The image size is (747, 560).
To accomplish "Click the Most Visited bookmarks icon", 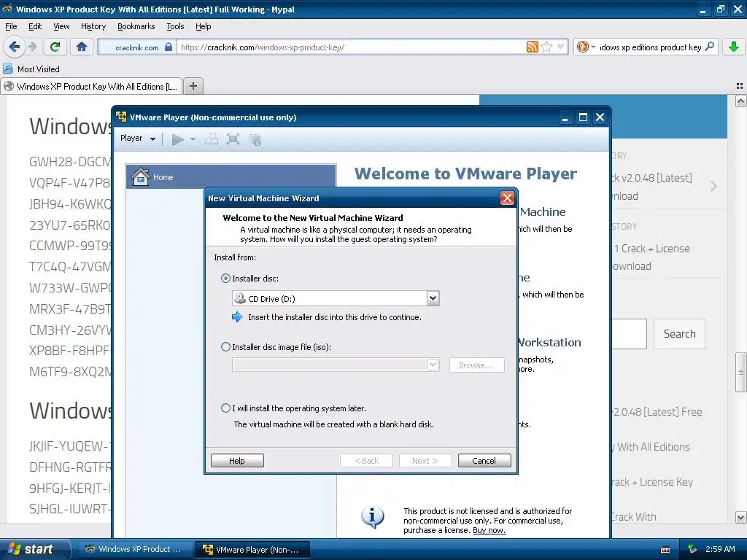I will tap(8, 69).
